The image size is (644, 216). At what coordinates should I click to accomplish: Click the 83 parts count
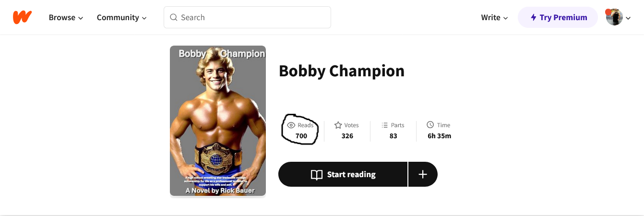(x=394, y=136)
